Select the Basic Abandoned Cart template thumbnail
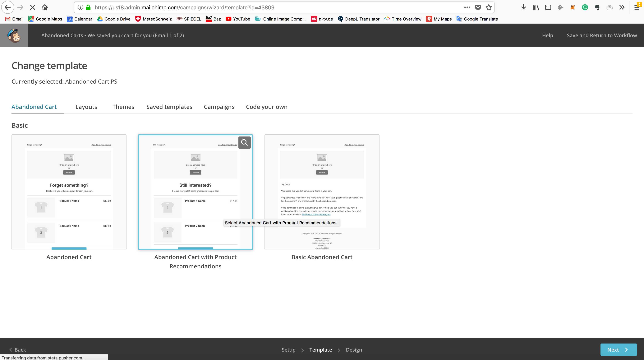644x360 pixels. point(322,192)
